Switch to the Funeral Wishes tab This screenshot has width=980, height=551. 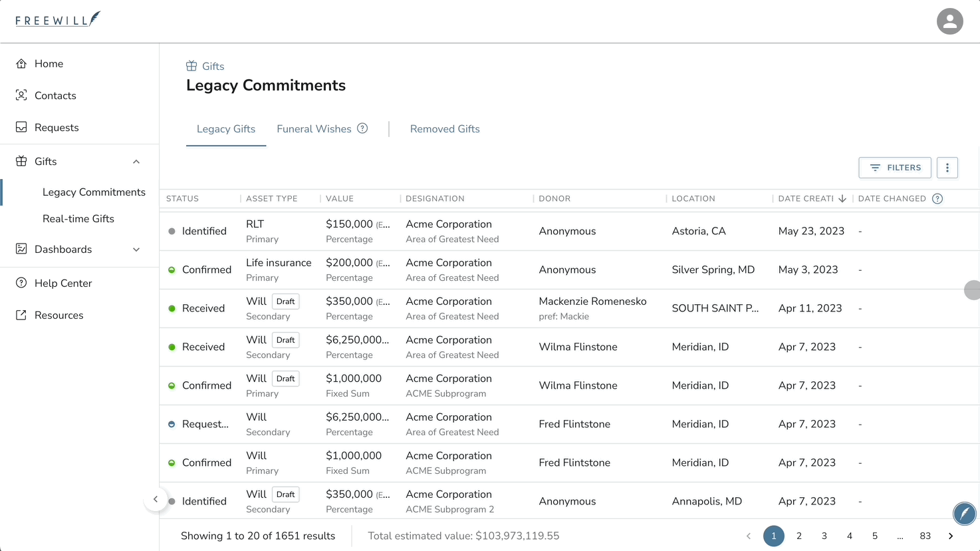coord(314,129)
